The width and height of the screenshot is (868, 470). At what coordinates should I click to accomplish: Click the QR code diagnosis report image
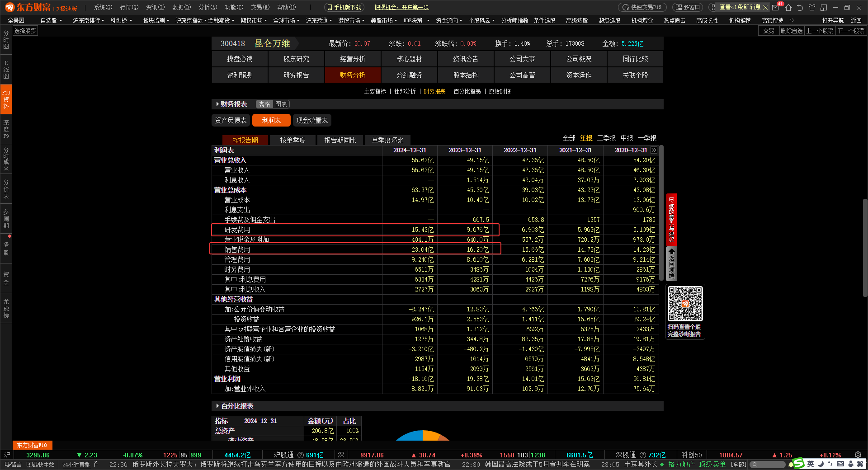(x=685, y=304)
